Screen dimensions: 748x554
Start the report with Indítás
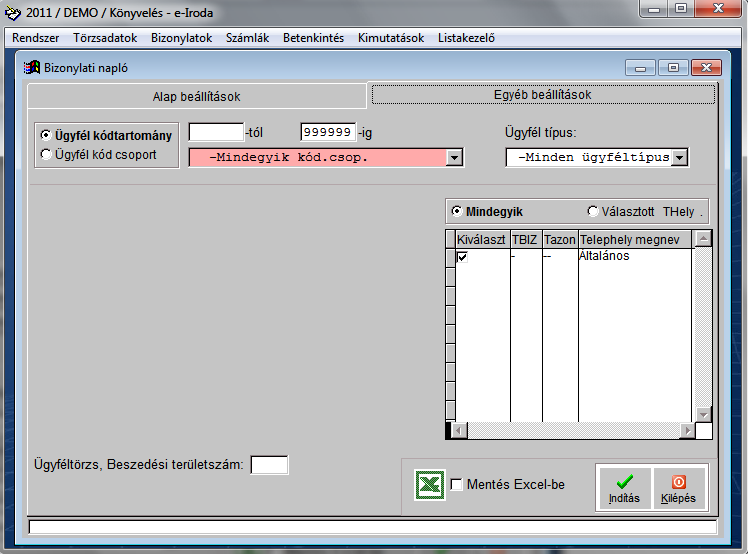pyautogui.click(x=624, y=488)
